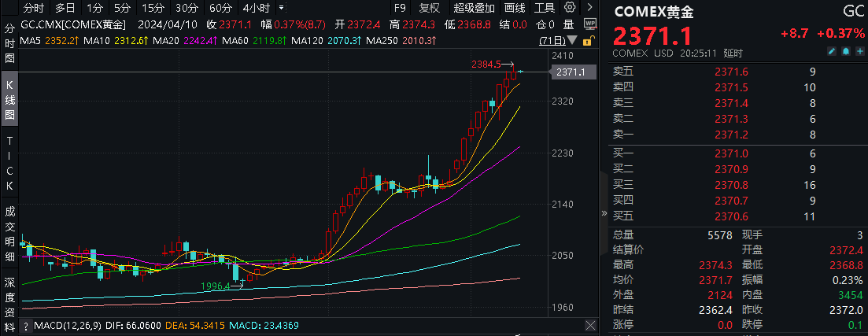Click the 1996.4 low price annotation
This screenshot has width=868, height=336.
(x=216, y=286)
